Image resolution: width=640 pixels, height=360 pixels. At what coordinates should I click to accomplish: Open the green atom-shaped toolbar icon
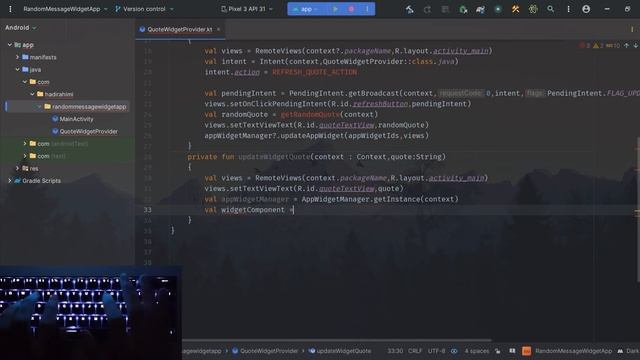tap(533, 9)
